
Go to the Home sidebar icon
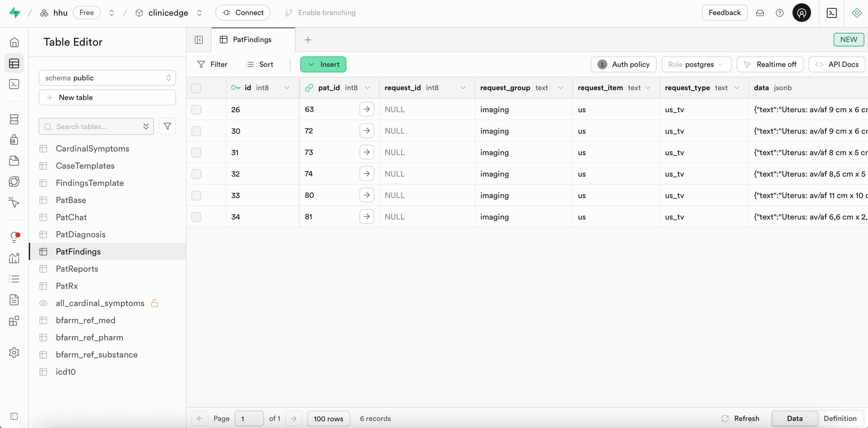click(x=14, y=42)
